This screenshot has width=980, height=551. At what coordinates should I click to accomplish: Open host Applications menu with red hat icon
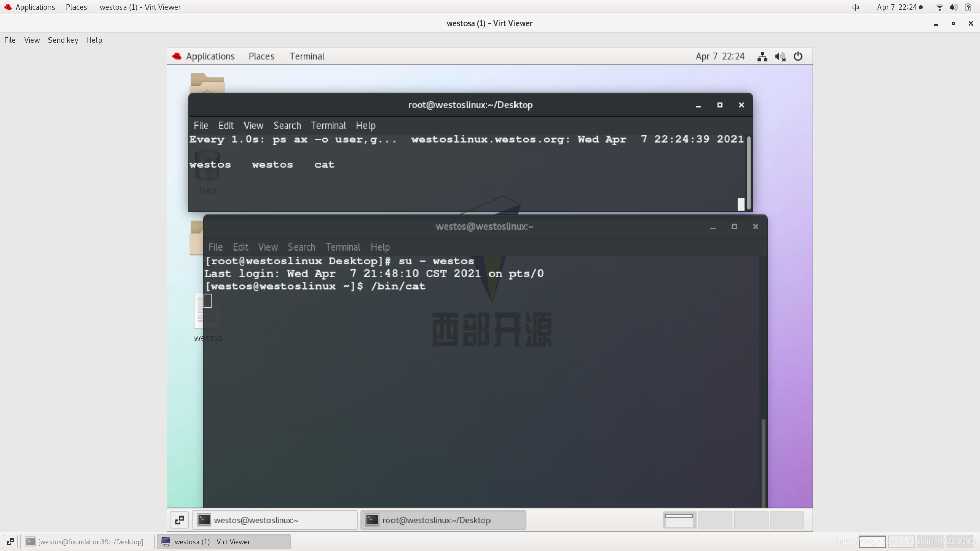29,7
